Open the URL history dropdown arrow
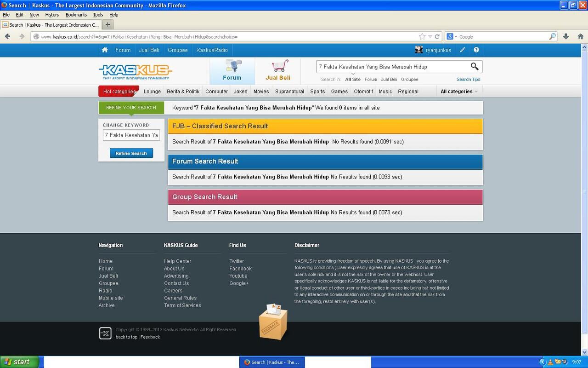 pyautogui.click(x=430, y=36)
